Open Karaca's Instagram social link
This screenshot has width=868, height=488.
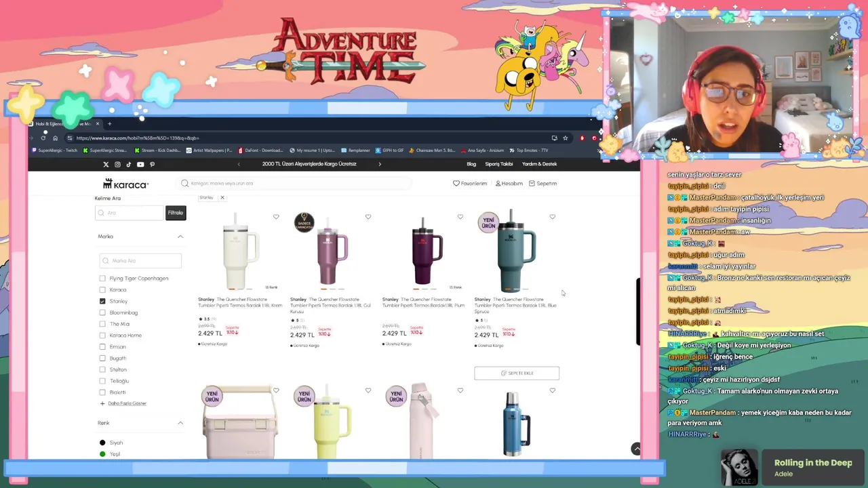(117, 164)
